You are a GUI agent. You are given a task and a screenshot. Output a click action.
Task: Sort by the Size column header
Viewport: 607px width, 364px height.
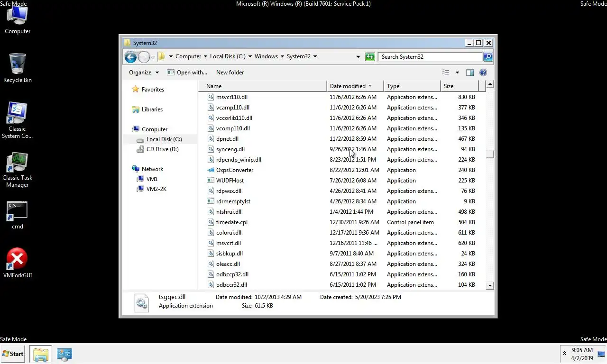[459, 86]
